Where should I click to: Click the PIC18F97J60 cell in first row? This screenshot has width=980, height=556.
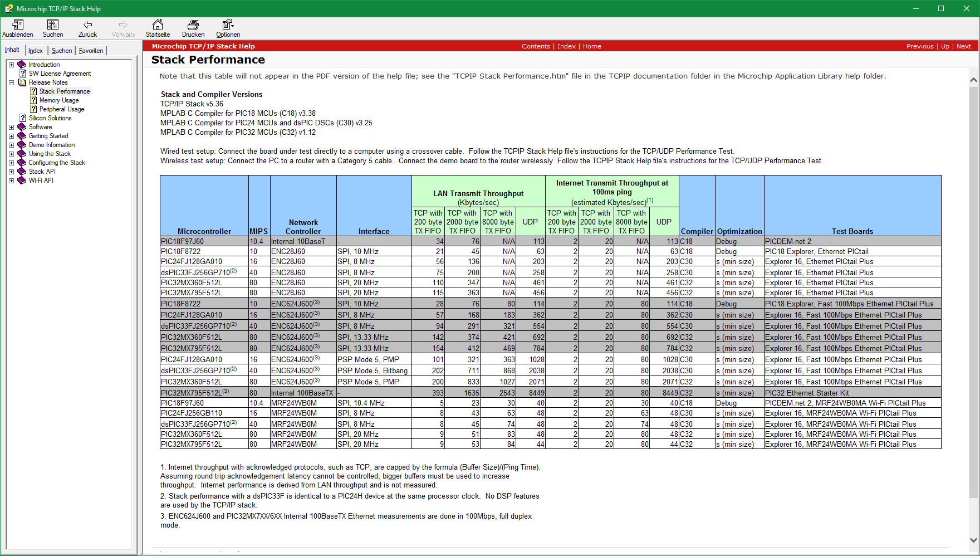click(204, 241)
